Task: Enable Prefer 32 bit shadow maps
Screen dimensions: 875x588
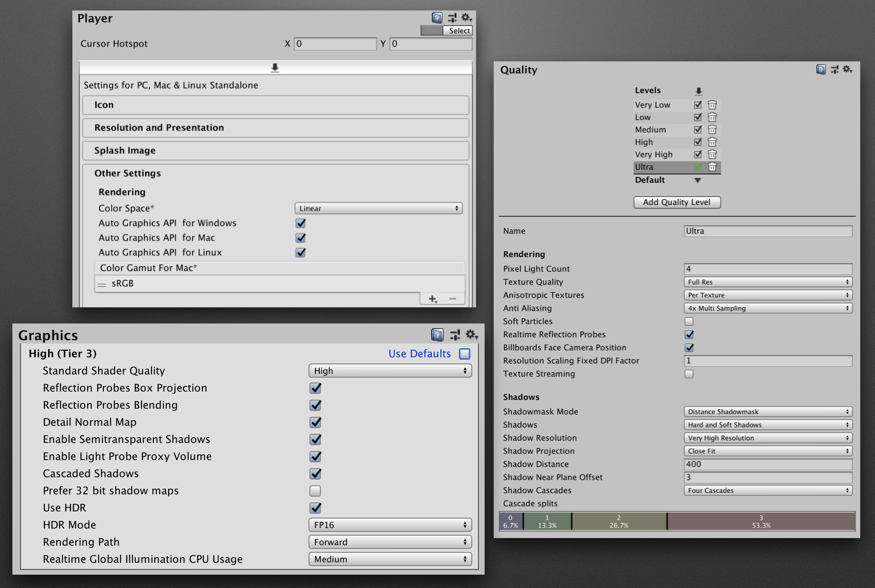Action: tap(315, 491)
